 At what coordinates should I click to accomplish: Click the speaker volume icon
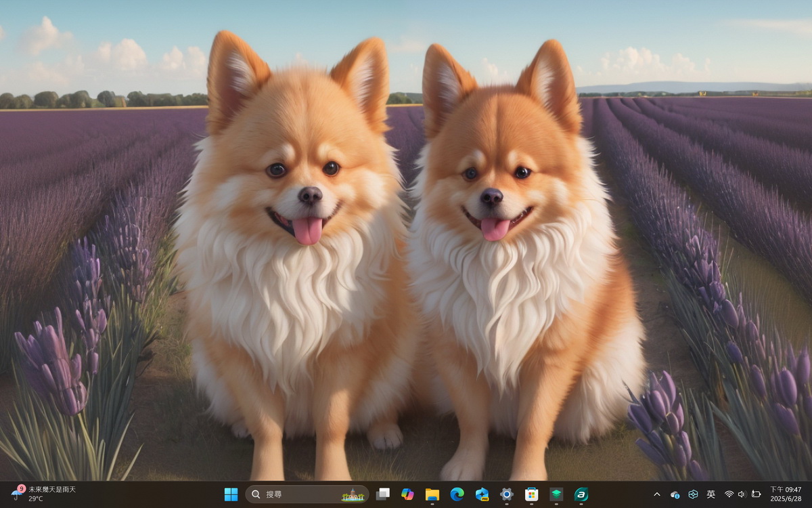[742, 494]
